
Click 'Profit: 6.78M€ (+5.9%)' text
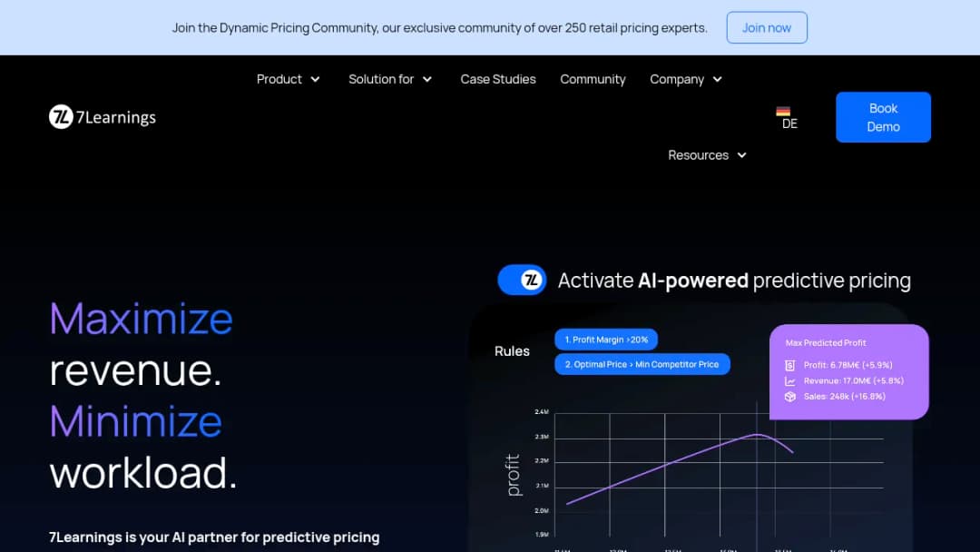click(848, 365)
